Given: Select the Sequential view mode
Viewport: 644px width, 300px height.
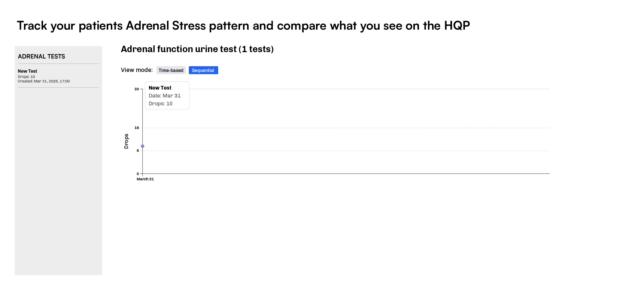Looking at the screenshot, I should (203, 70).
